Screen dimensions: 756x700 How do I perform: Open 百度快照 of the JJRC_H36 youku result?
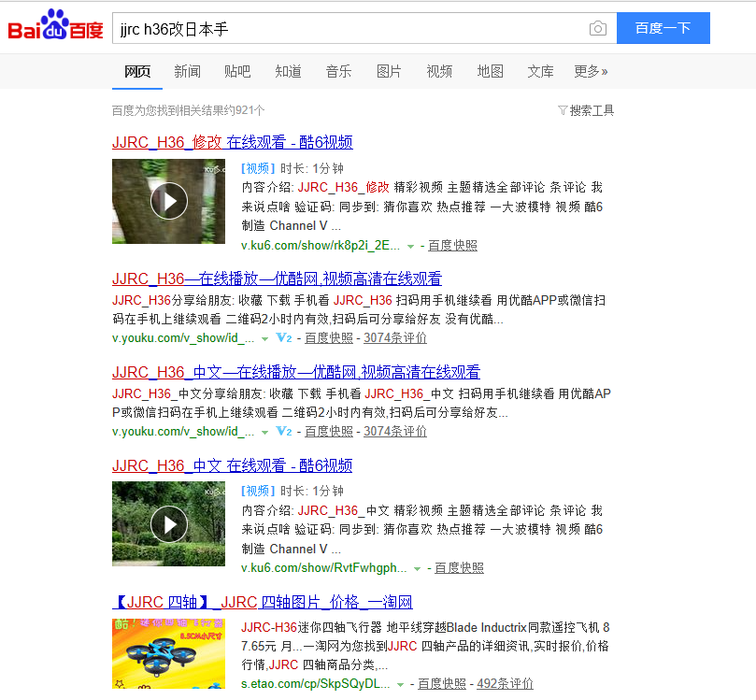pyautogui.click(x=329, y=338)
